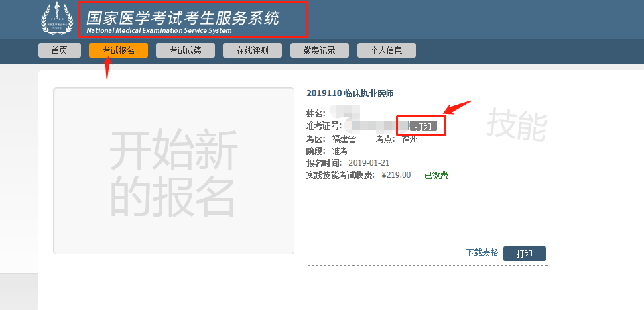Click the 国家医学考试考生服务系统 header title
This screenshot has width=644, height=310.
(183, 18)
